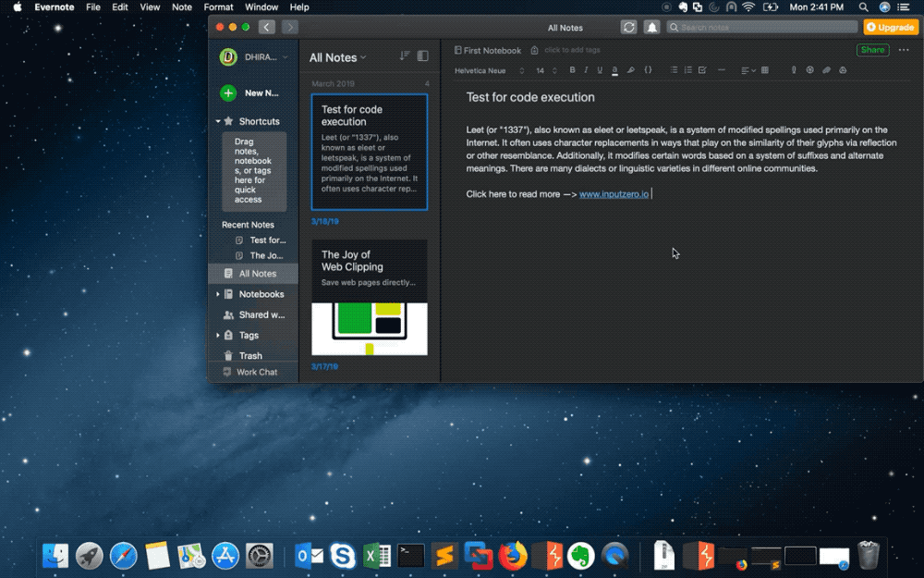Click the sort notes icon in the list header
The height and width of the screenshot is (578, 924).
404,56
